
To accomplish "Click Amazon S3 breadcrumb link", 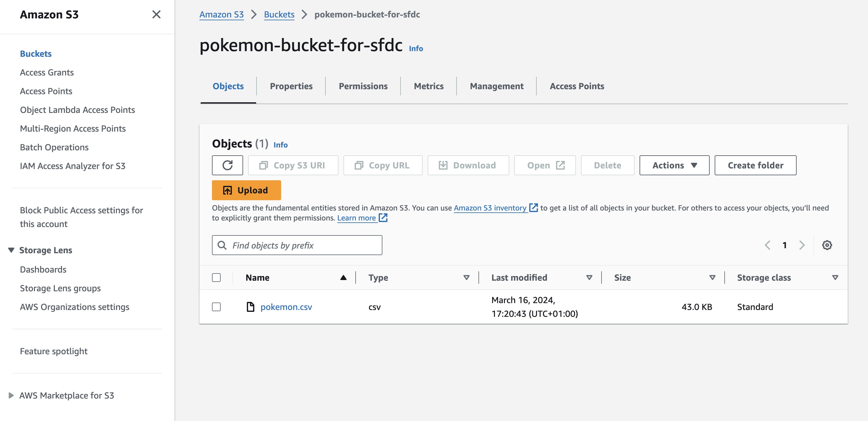I will (221, 14).
